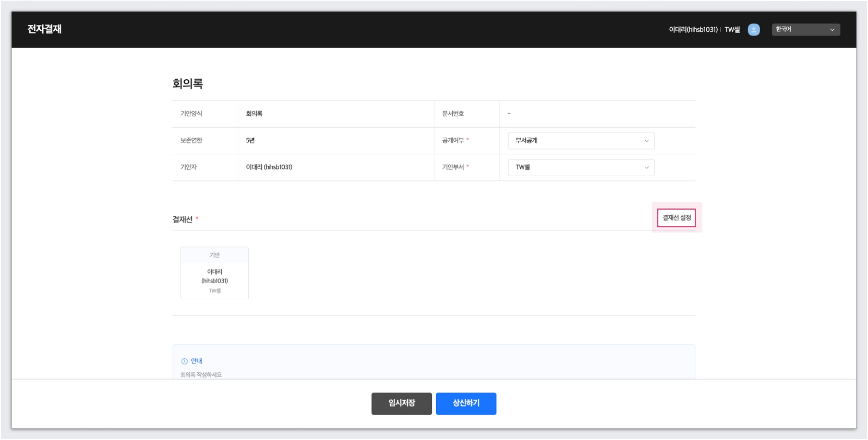Screen dimensions: 868x440
Task: Click the user profile avatar icon
Action: coord(753,30)
